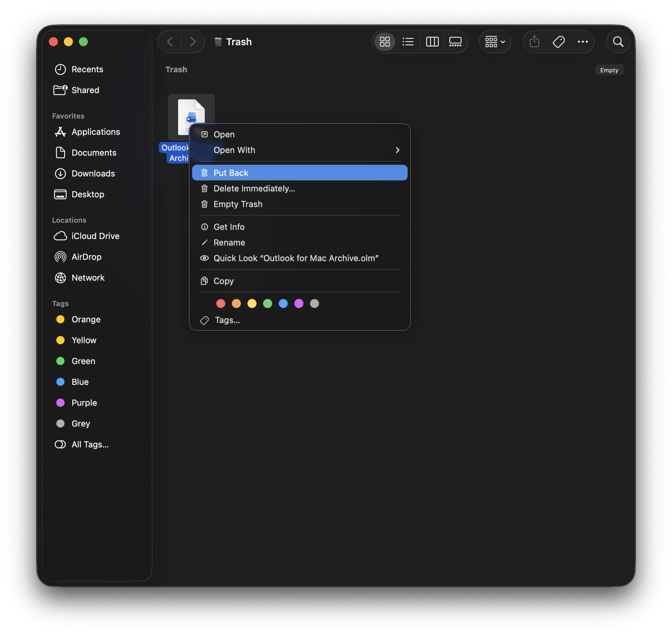Click the more actions ellipsis icon
The width and height of the screenshot is (672, 635).
pyautogui.click(x=582, y=42)
